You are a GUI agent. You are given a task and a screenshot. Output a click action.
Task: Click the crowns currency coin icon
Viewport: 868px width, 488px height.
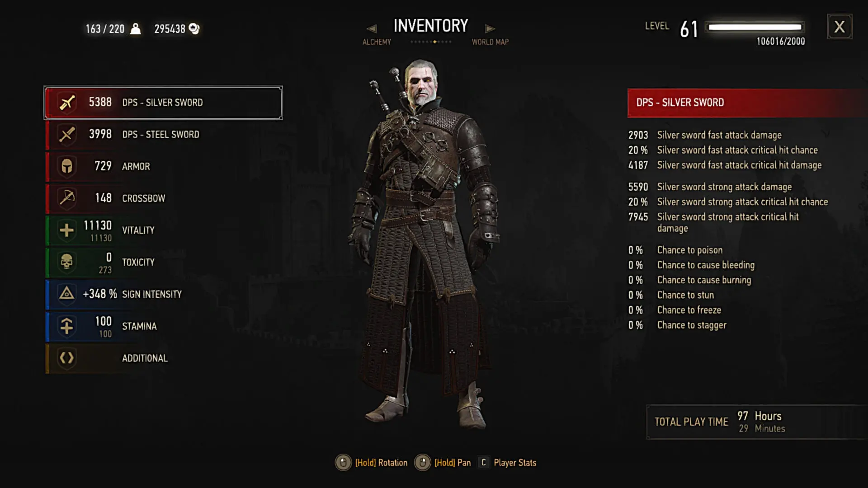click(194, 29)
